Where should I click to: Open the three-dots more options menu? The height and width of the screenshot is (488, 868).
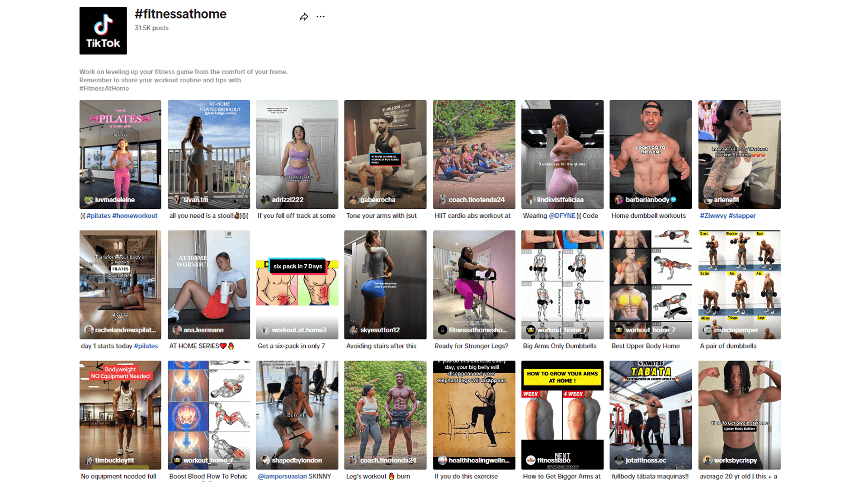321,17
